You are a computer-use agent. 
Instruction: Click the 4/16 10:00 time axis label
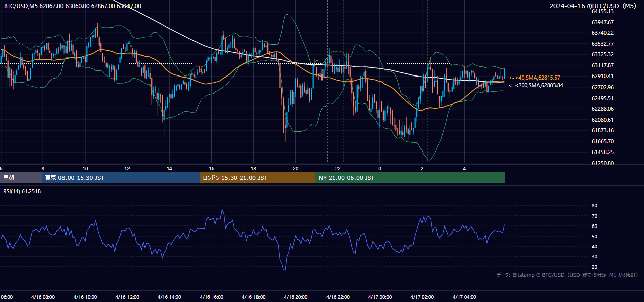pos(85,297)
